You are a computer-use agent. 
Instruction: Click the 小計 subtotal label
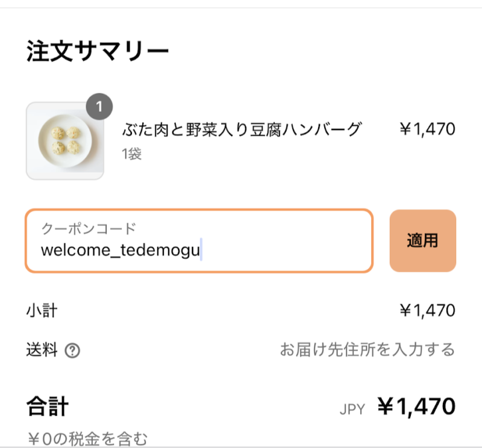click(x=42, y=310)
